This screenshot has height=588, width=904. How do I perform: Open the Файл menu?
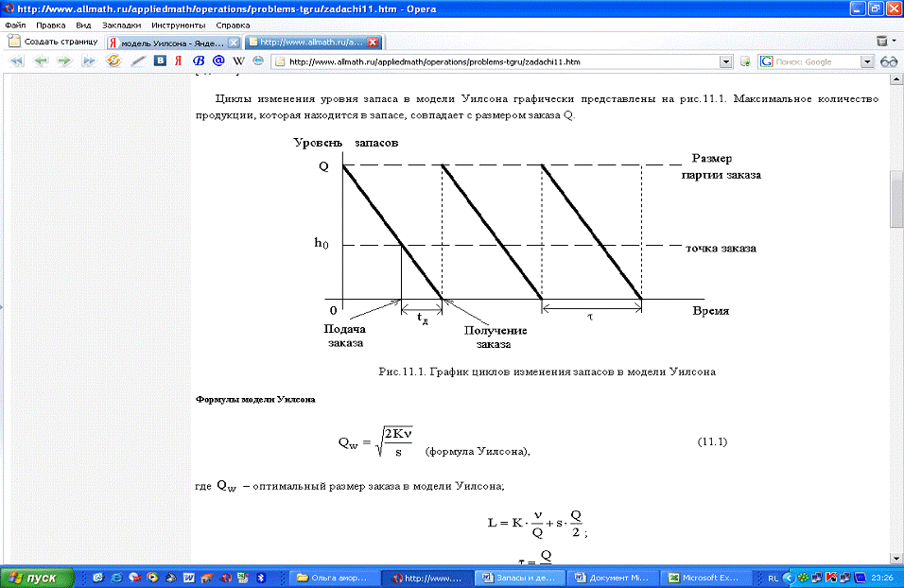pos(15,26)
